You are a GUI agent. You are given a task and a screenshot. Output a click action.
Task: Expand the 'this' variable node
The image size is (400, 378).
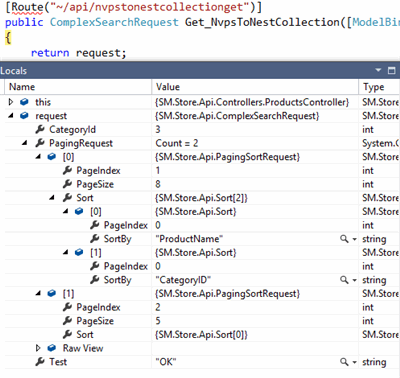pos(11,102)
